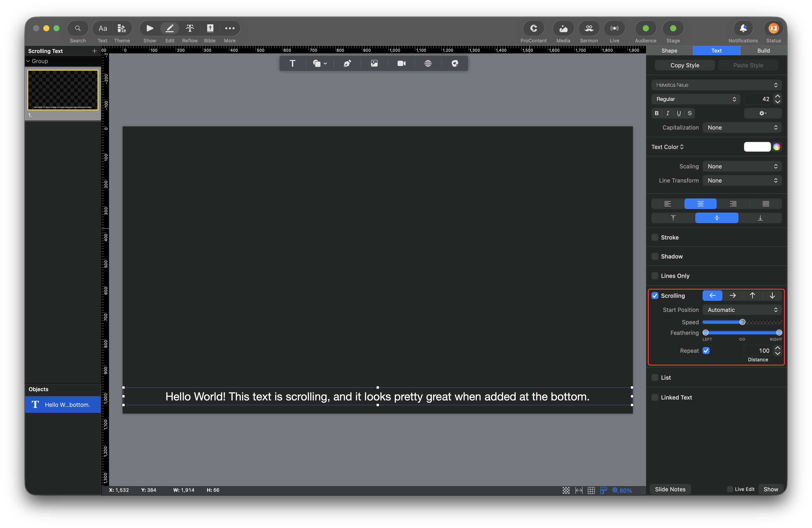
Task: Open the Media bin icon
Action: (563, 29)
